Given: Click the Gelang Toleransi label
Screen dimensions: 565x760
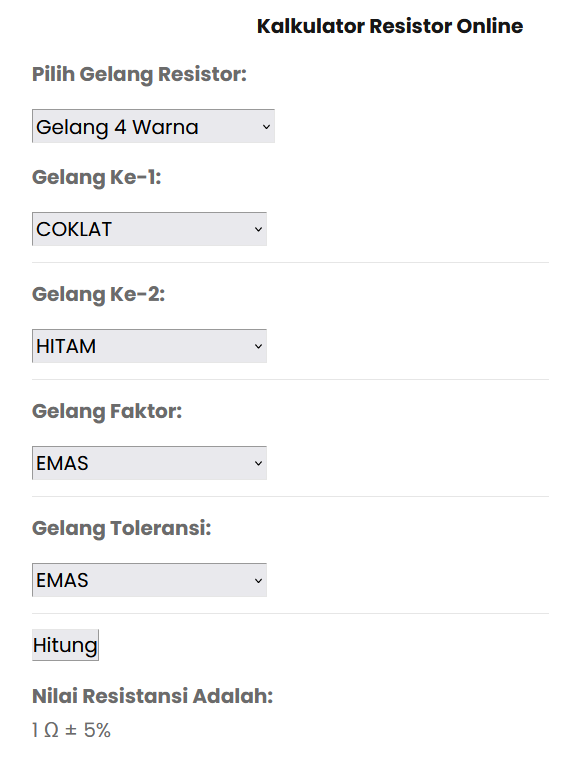Looking at the screenshot, I should 122,528.
